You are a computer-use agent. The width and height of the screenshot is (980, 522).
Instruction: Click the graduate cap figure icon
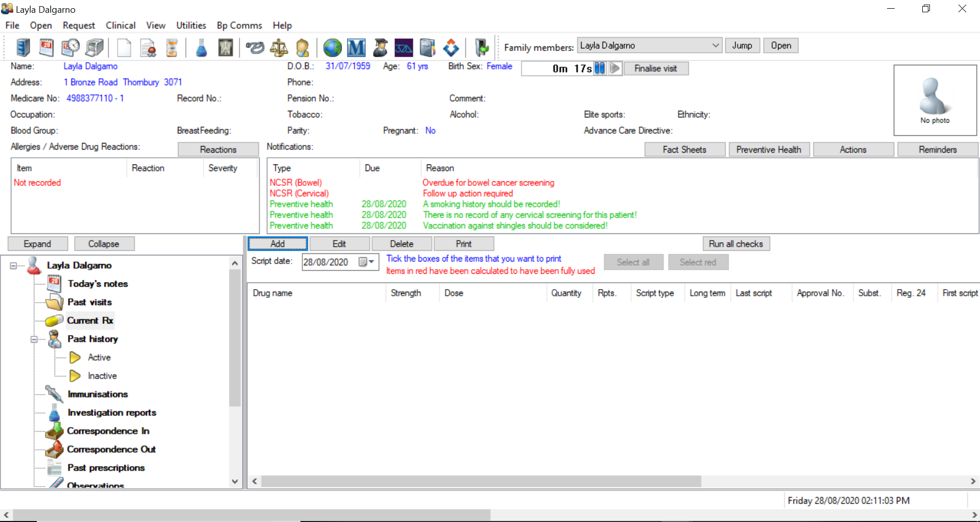point(380,48)
